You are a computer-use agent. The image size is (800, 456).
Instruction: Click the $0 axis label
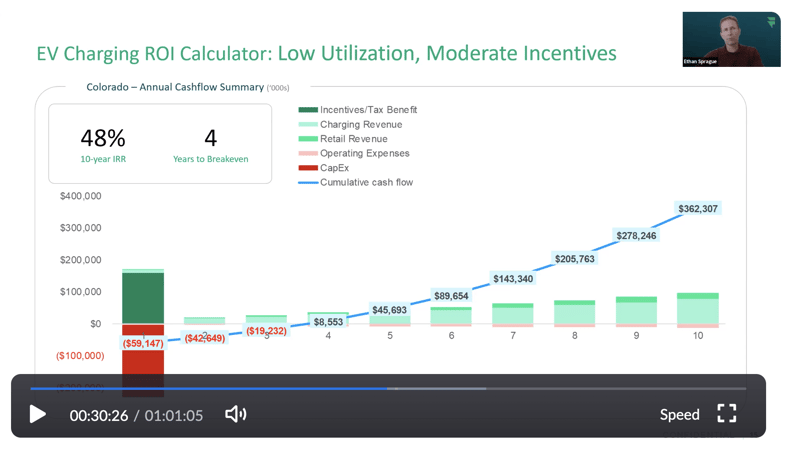[95, 324]
